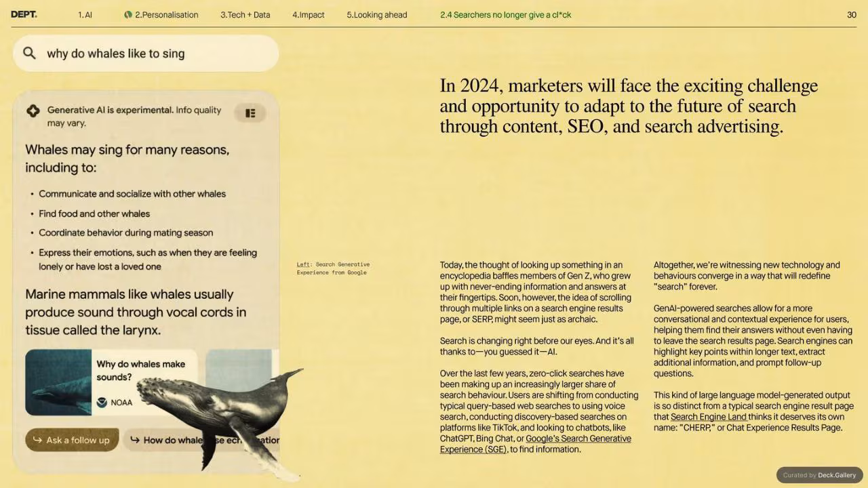
Task: Click bullet Express their emotions
Action: 148,260
